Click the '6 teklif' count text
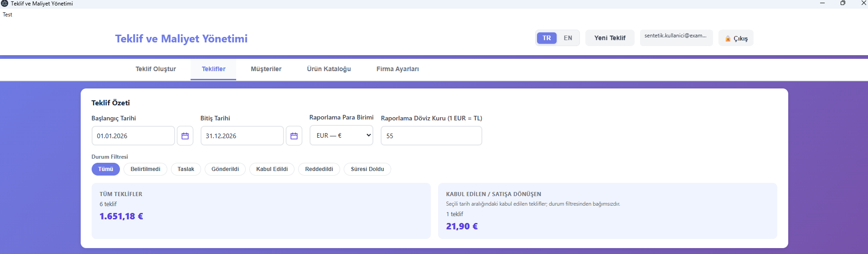This screenshot has width=868, height=254. click(x=108, y=204)
